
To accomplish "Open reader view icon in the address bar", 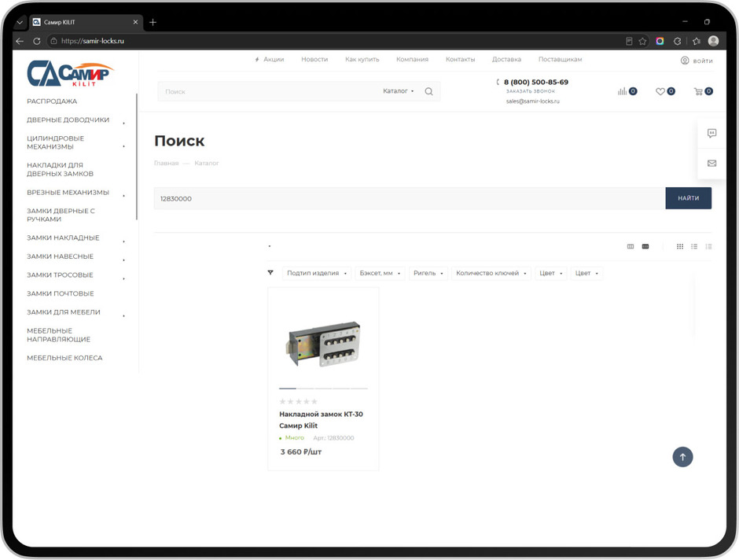I will click(x=629, y=41).
